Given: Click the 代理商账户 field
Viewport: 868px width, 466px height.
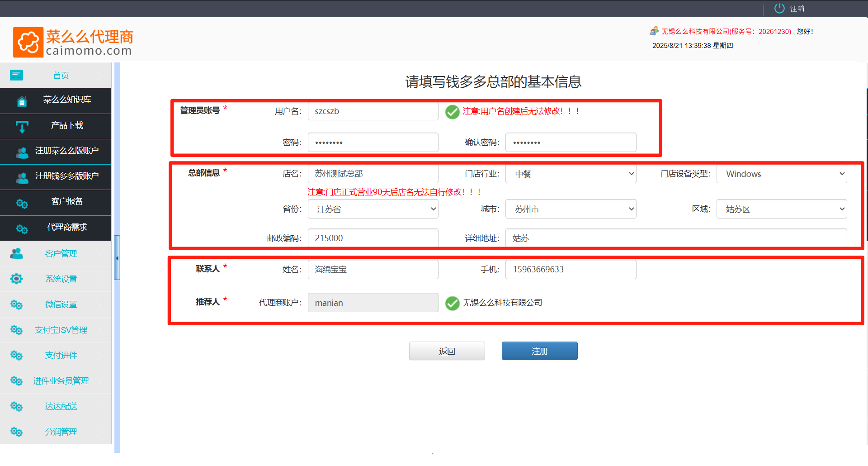Looking at the screenshot, I should click(373, 303).
